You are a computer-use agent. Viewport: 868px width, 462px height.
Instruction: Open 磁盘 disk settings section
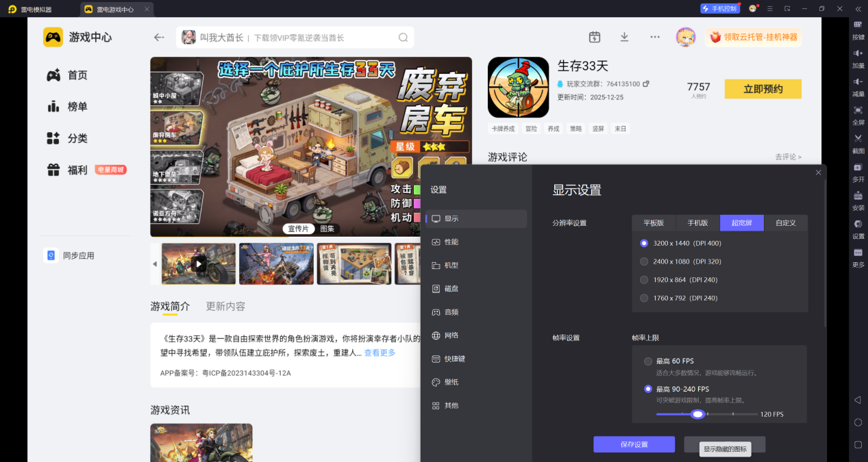point(477,289)
